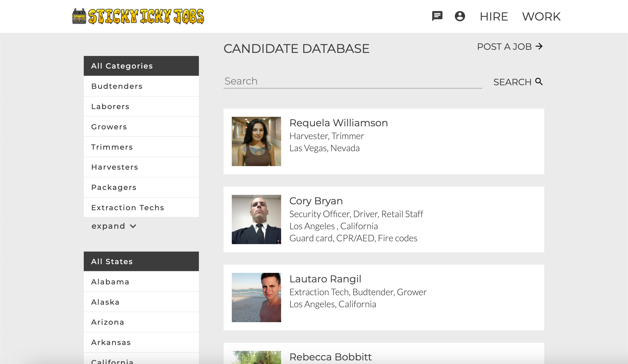Image resolution: width=628 pixels, height=364 pixels.
Task: Filter candidates by Alaska
Action: pos(141,302)
